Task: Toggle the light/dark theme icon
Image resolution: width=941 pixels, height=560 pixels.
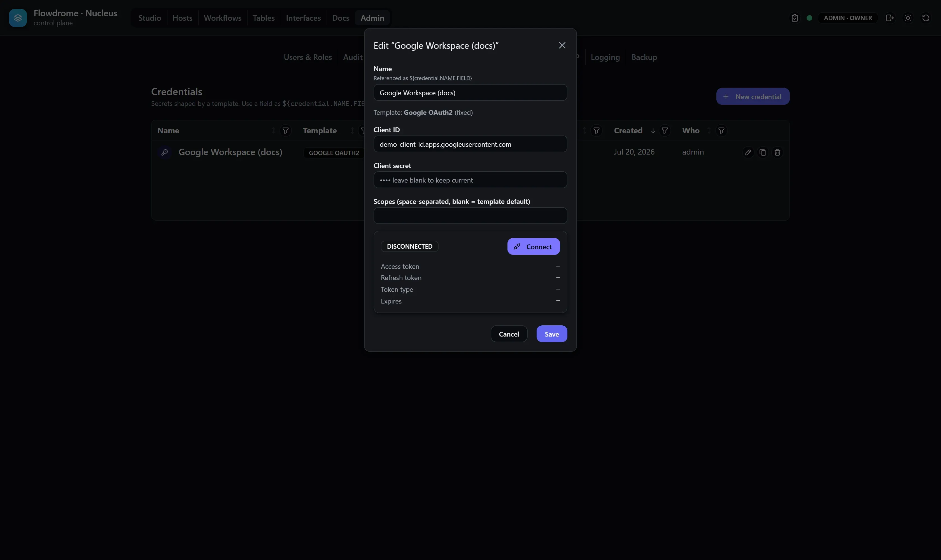Action: tap(908, 18)
